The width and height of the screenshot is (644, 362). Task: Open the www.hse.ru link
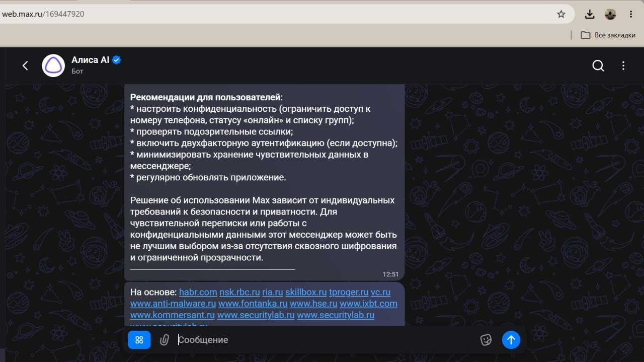click(x=313, y=304)
